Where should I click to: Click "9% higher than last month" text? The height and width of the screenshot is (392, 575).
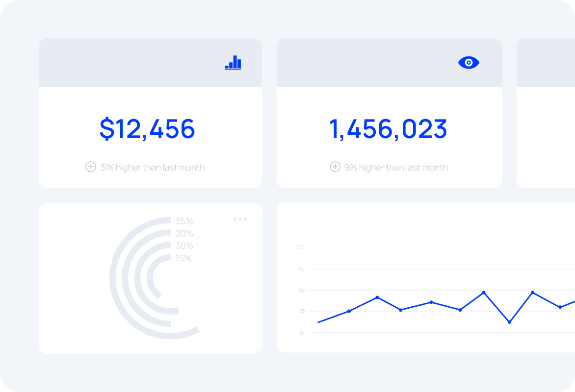pyautogui.click(x=396, y=168)
